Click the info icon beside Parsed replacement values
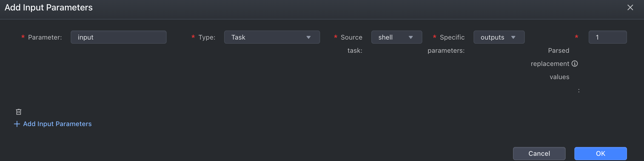The image size is (644, 161). pyautogui.click(x=575, y=64)
